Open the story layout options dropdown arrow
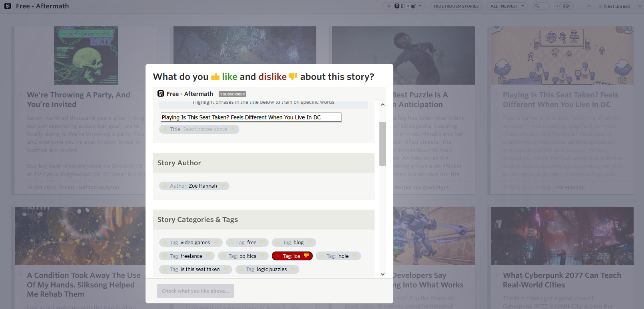This screenshot has width=644, height=309. [x=420, y=6]
